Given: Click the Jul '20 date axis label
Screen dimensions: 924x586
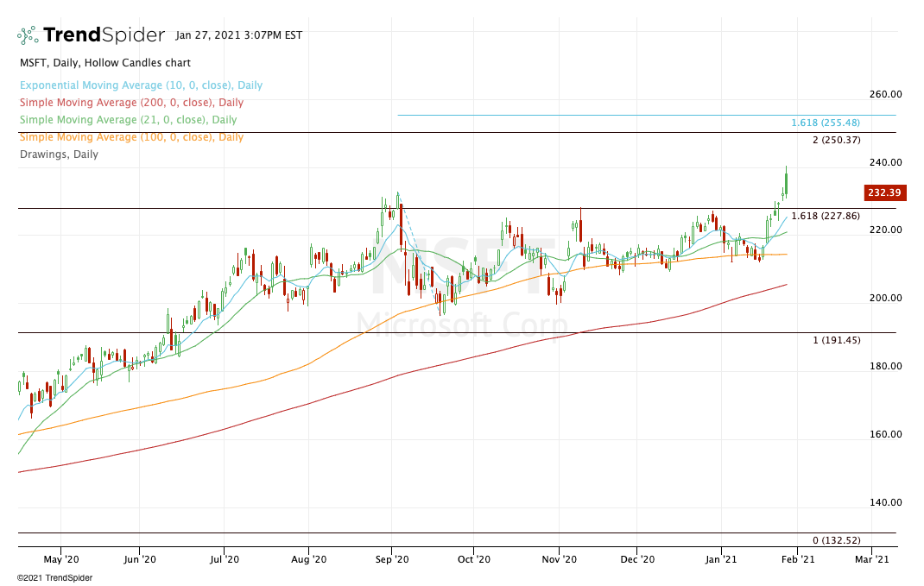Looking at the screenshot, I should [x=225, y=559].
